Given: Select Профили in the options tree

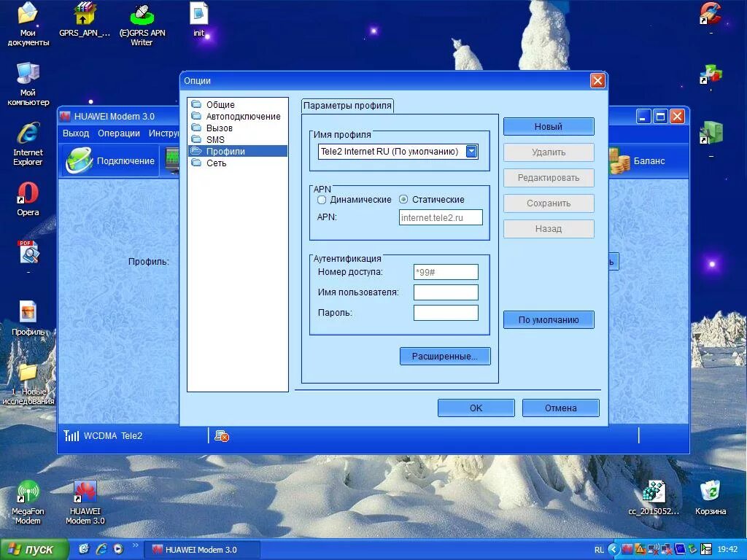Looking at the screenshot, I should (225, 152).
